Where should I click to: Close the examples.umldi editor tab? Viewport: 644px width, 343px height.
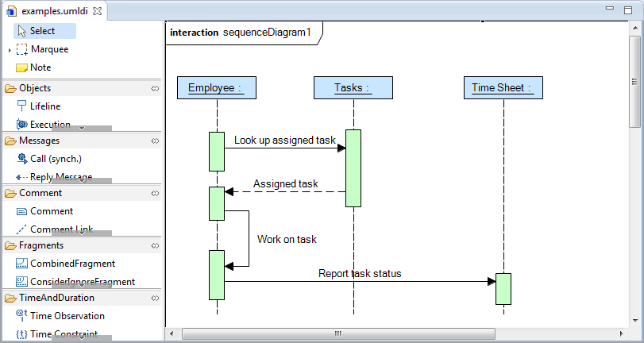[97, 11]
